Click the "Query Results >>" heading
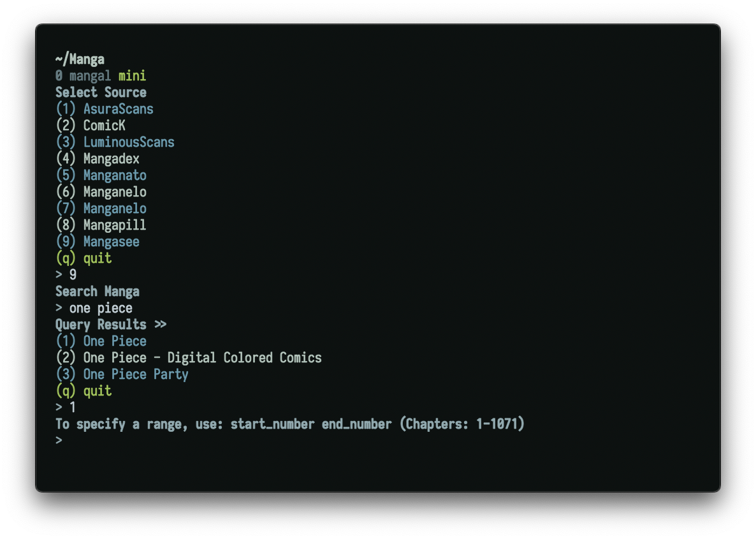 tap(111, 325)
